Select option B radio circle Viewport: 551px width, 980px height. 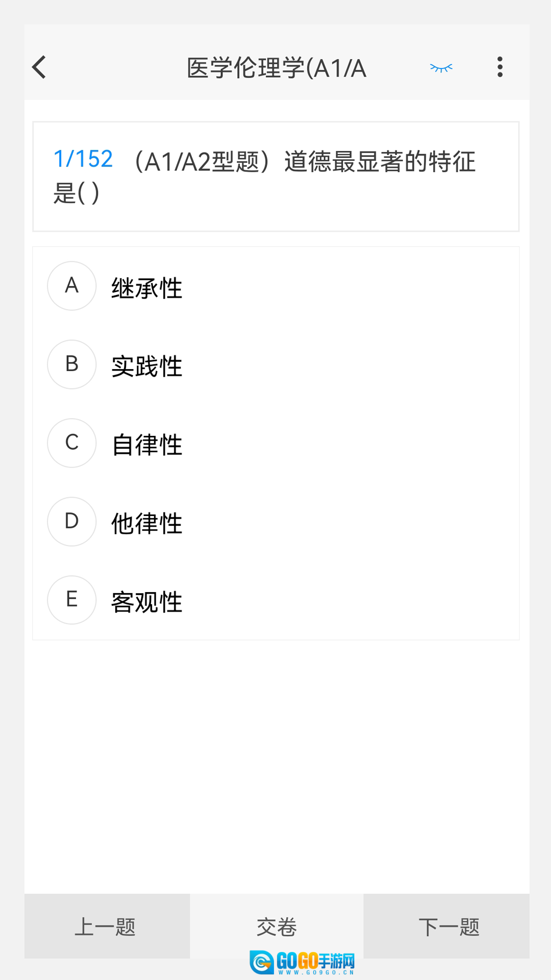point(72,364)
